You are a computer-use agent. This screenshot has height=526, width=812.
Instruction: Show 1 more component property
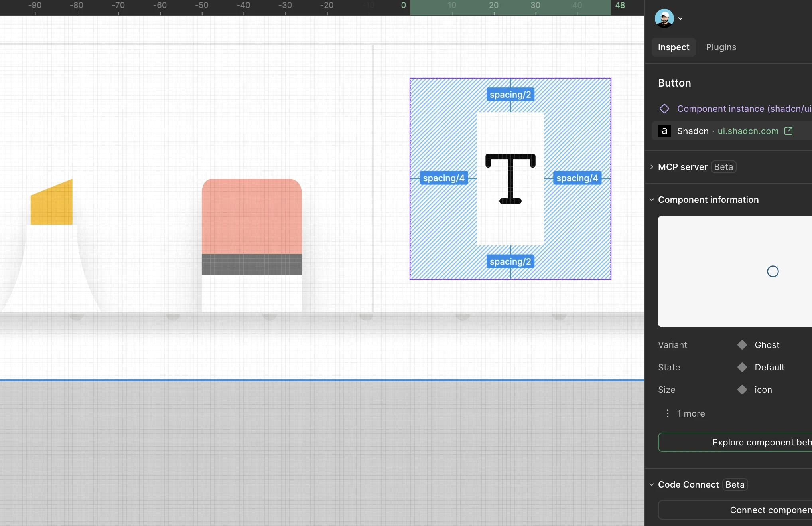pos(691,413)
